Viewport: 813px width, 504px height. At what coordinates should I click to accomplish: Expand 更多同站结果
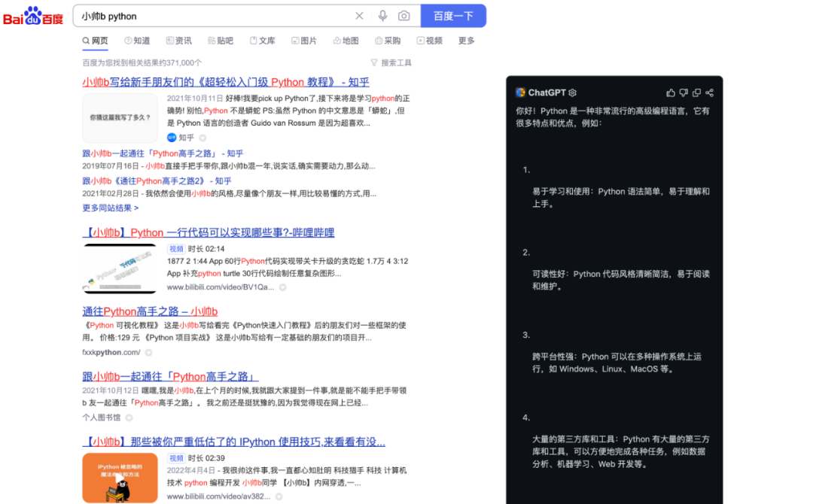pyautogui.click(x=111, y=208)
